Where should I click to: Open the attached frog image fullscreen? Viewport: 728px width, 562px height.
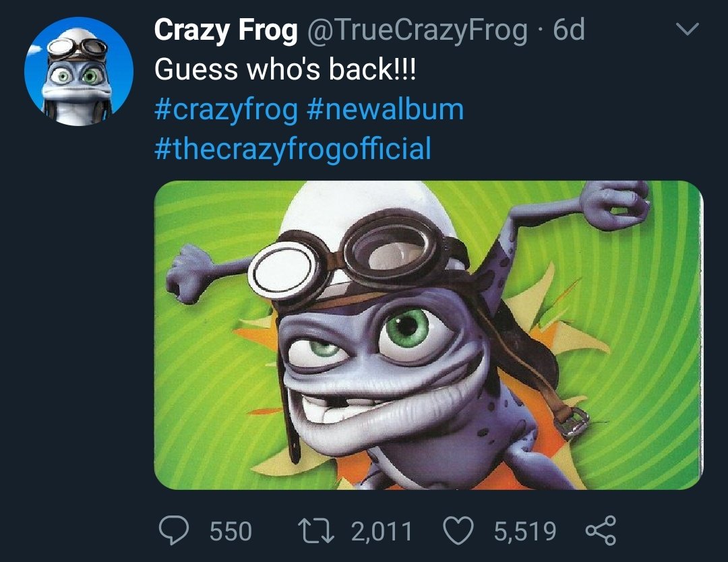[x=429, y=335]
